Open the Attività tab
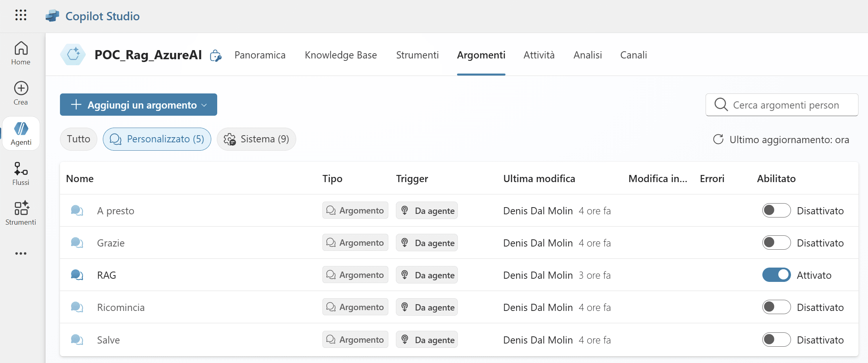The height and width of the screenshot is (363, 868). click(539, 55)
